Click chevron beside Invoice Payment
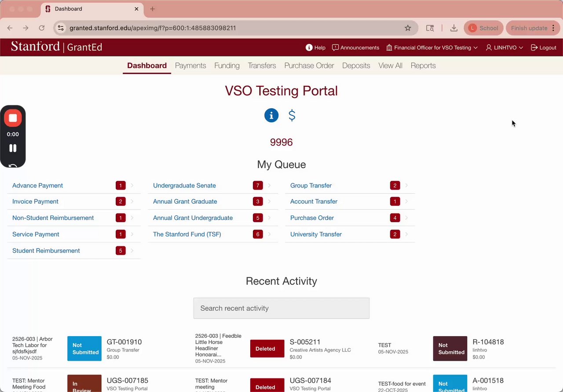 tap(132, 201)
